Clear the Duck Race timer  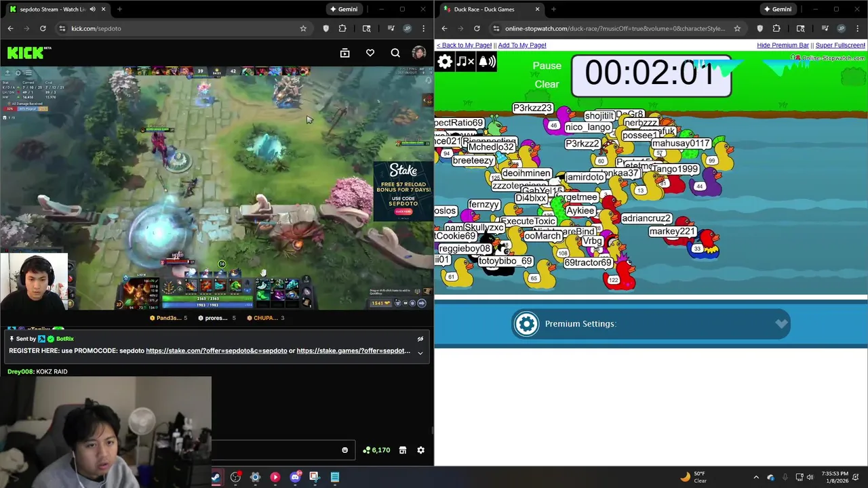(547, 85)
